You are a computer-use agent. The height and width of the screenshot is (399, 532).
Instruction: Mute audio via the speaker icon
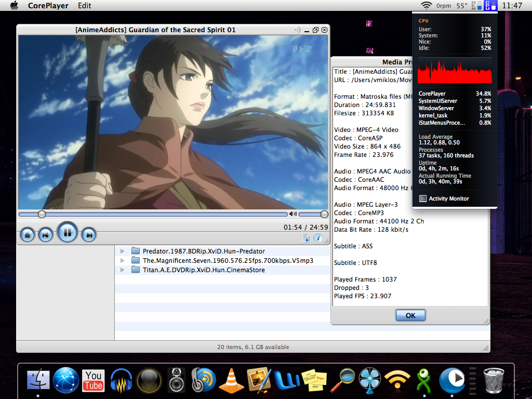pos(293,214)
